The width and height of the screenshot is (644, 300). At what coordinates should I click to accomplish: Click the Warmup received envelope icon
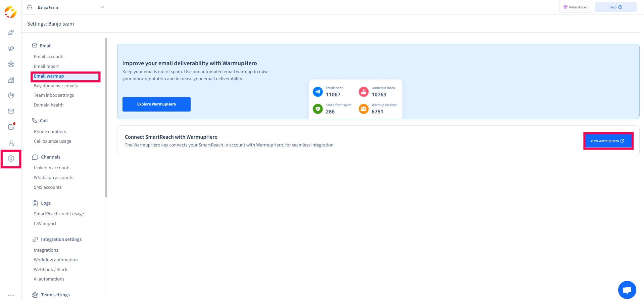[x=363, y=109]
